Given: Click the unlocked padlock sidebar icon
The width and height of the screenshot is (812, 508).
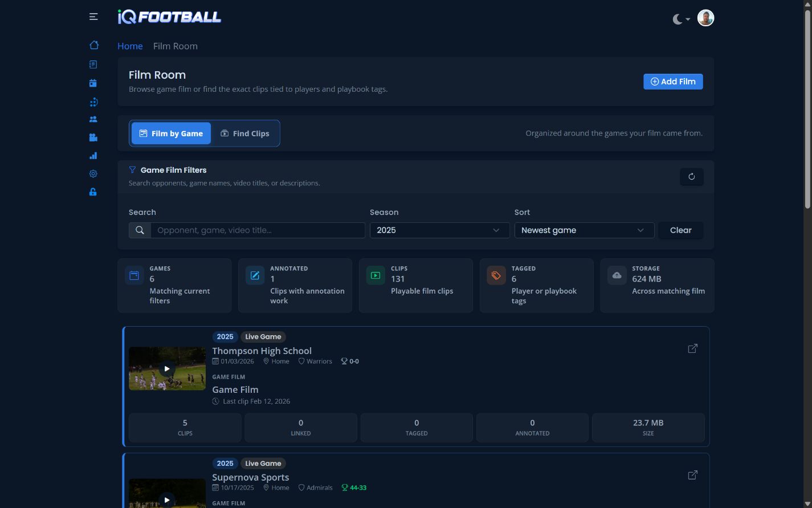Looking at the screenshot, I should pyautogui.click(x=93, y=192).
